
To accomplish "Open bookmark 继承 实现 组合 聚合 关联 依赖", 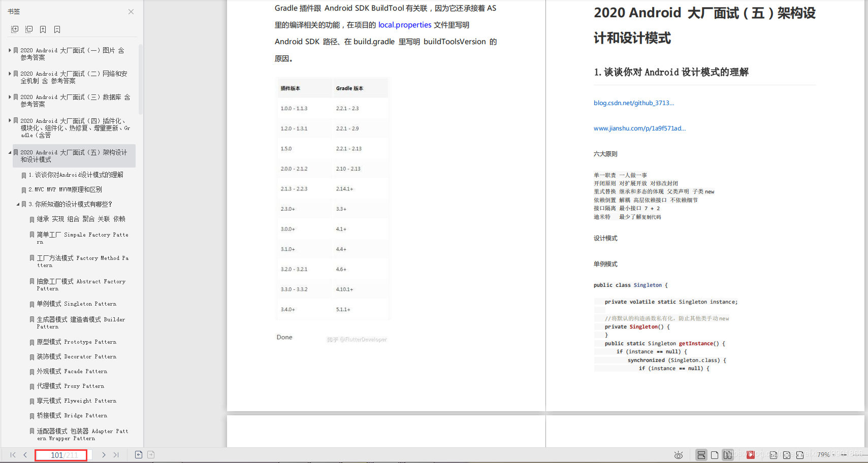I will [x=81, y=219].
